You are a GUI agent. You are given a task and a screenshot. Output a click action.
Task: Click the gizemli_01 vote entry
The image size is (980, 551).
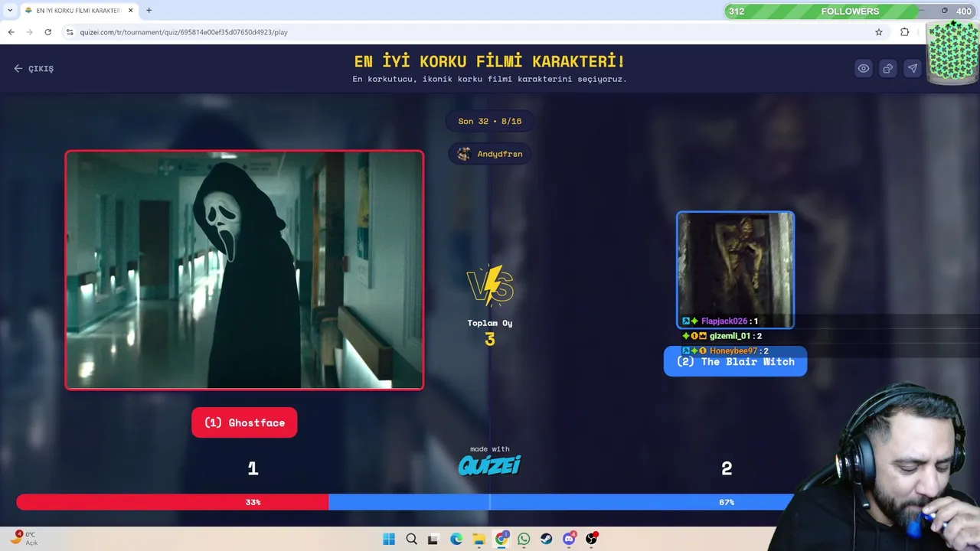click(722, 336)
